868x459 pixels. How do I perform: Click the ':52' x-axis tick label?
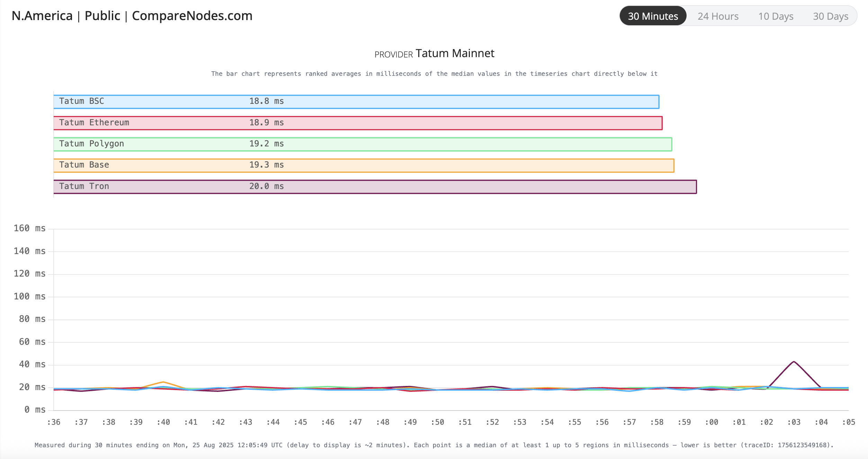pos(492,422)
